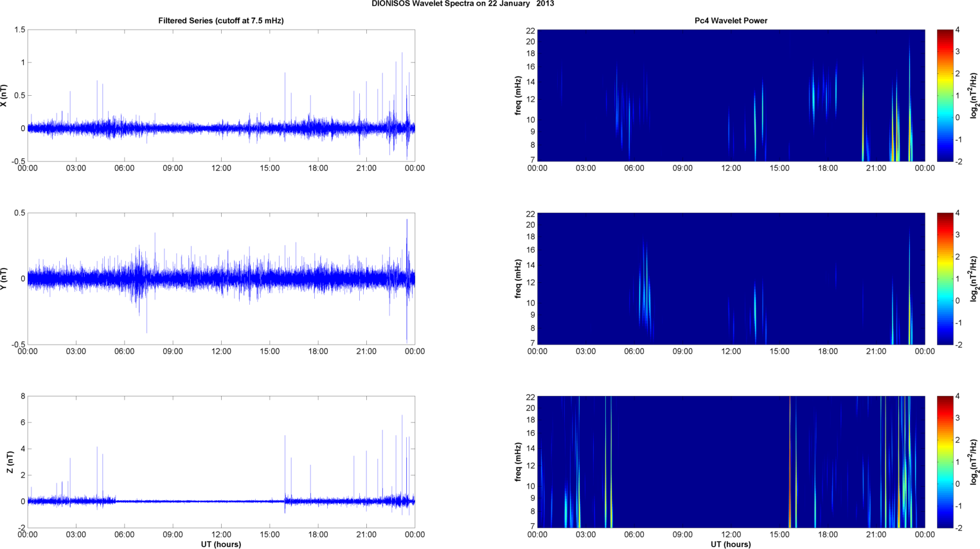
Task: Click the X component filtered time series plot
Action: 221,96
